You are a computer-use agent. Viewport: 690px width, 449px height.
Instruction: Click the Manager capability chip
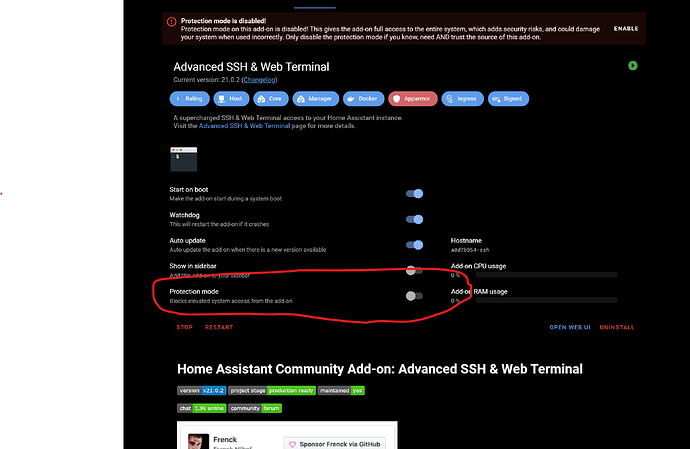(x=316, y=99)
